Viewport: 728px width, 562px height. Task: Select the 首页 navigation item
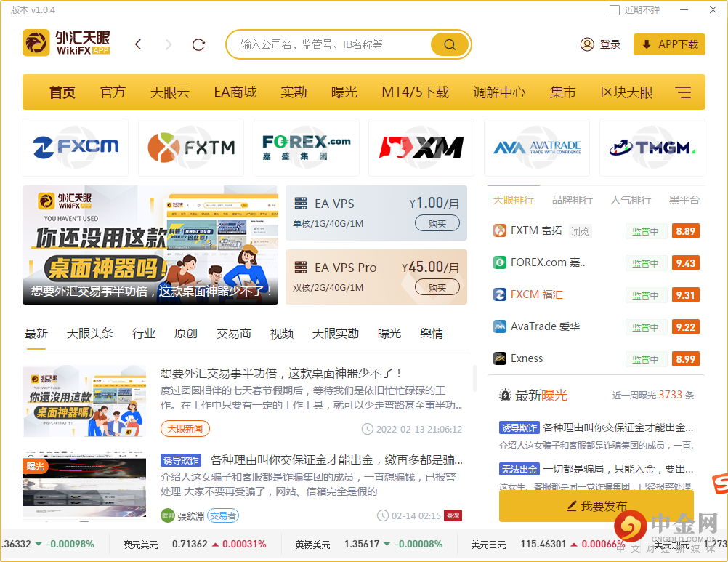tap(62, 92)
